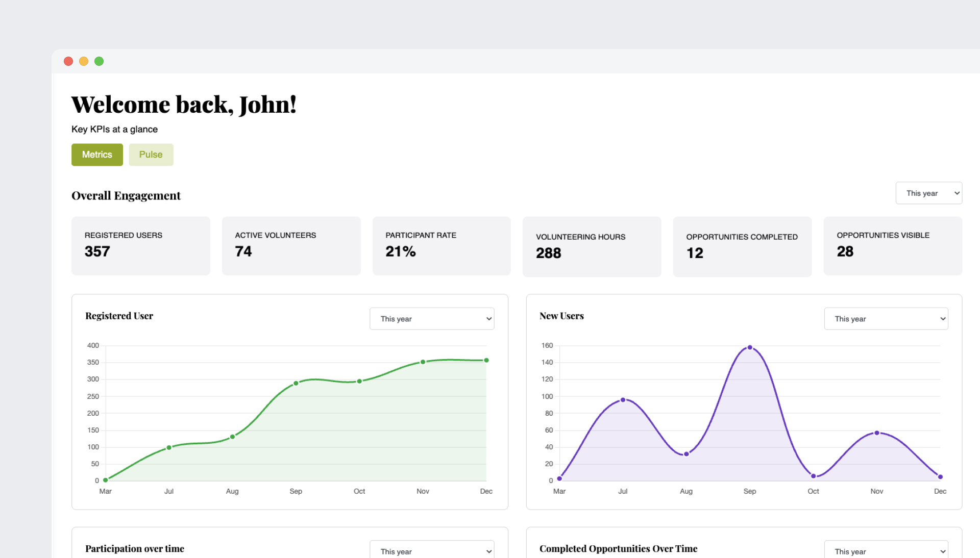Open New Users chart period dropdown
980x558 pixels.
(x=886, y=319)
